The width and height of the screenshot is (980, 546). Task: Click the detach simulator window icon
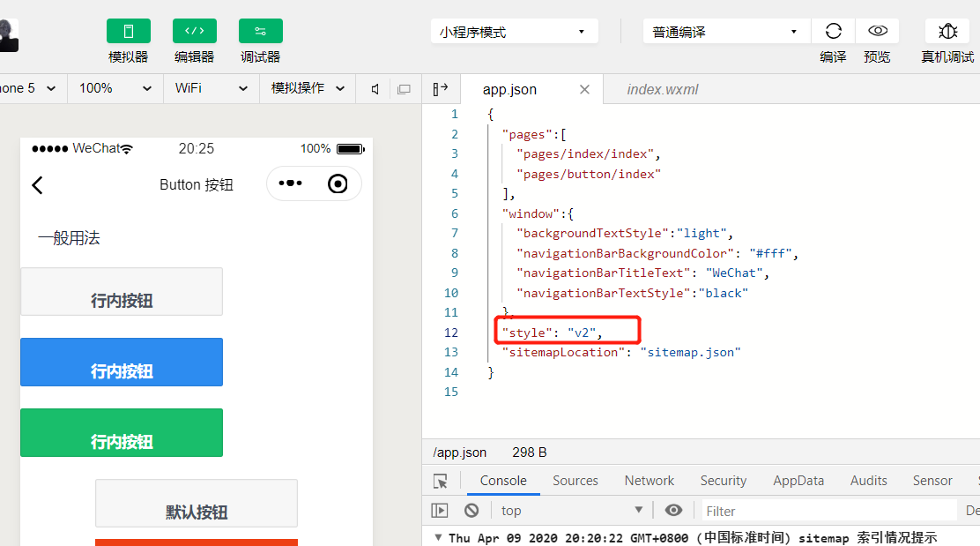[405, 89]
